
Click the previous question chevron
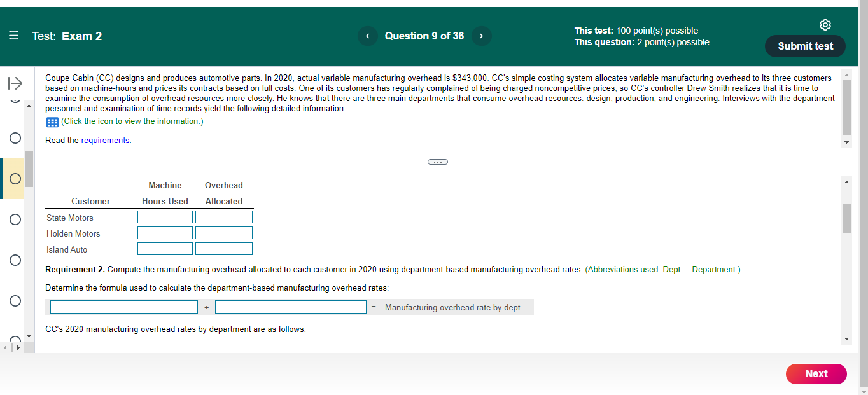(367, 36)
